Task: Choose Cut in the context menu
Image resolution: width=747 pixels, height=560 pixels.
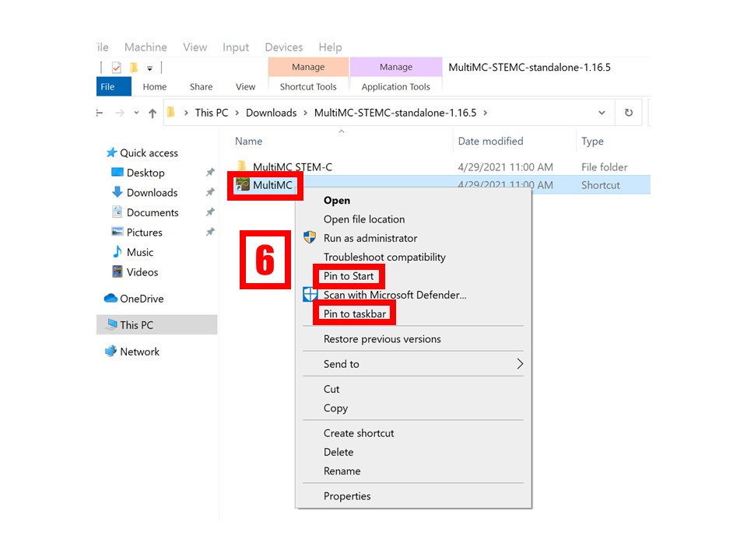Action: (331, 390)
